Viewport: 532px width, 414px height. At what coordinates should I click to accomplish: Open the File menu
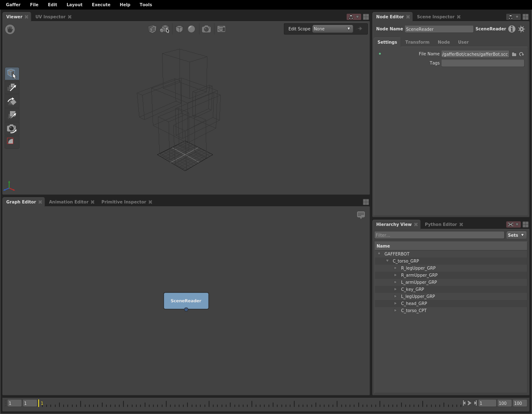pos(34,5)
